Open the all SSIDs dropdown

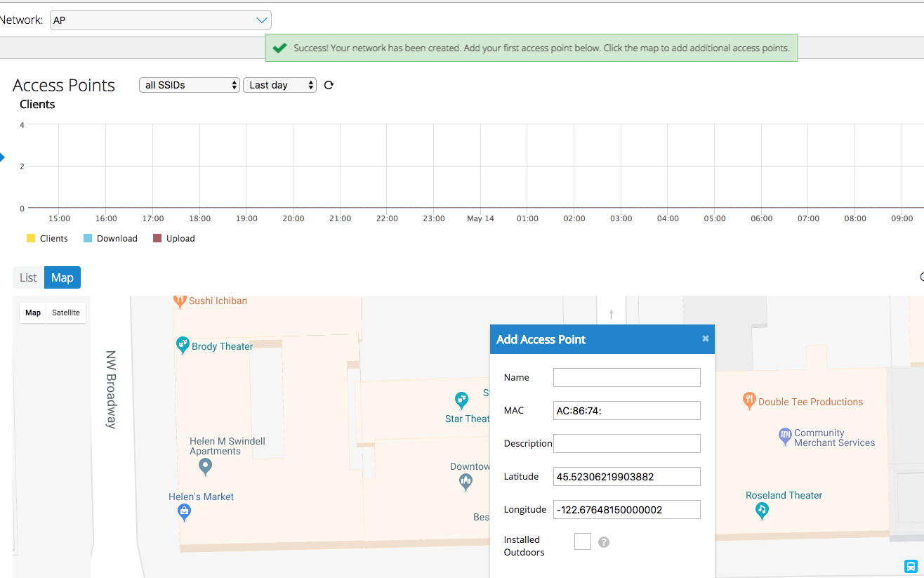click(x=190, y=85)
